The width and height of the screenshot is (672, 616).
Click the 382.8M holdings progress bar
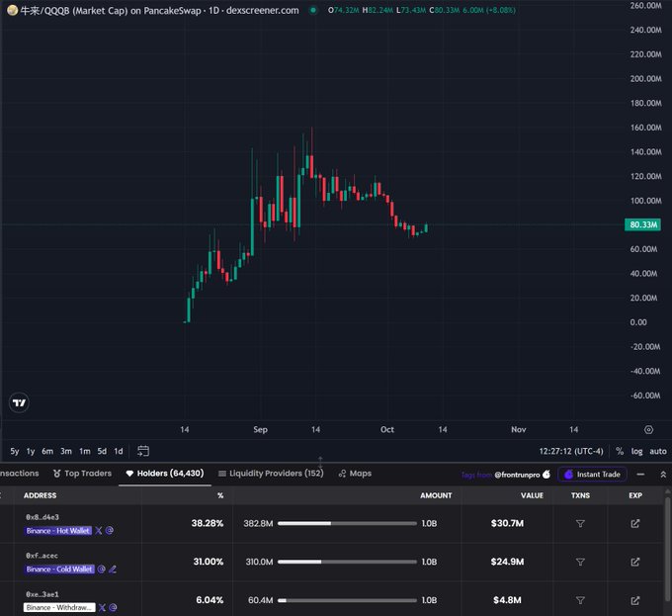point(347,523)
